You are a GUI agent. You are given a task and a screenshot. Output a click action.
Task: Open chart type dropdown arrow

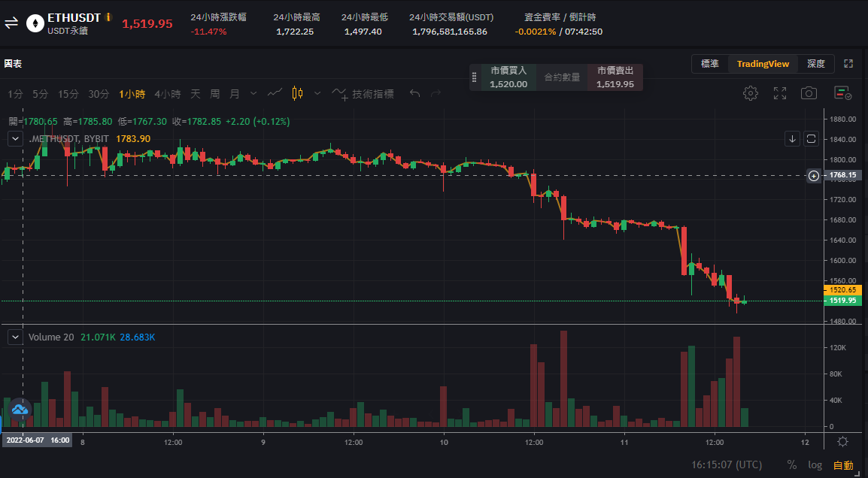[x=317, y=93]
